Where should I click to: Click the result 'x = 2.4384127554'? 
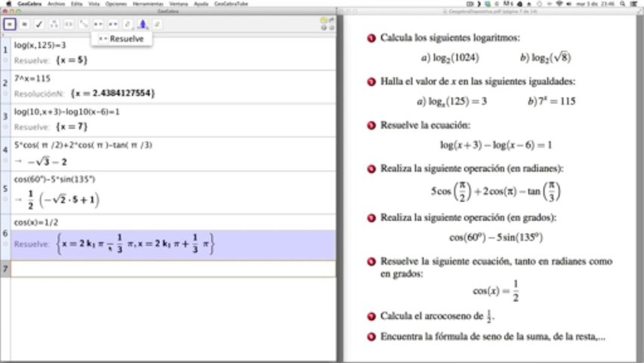click(x=113, y=93)
